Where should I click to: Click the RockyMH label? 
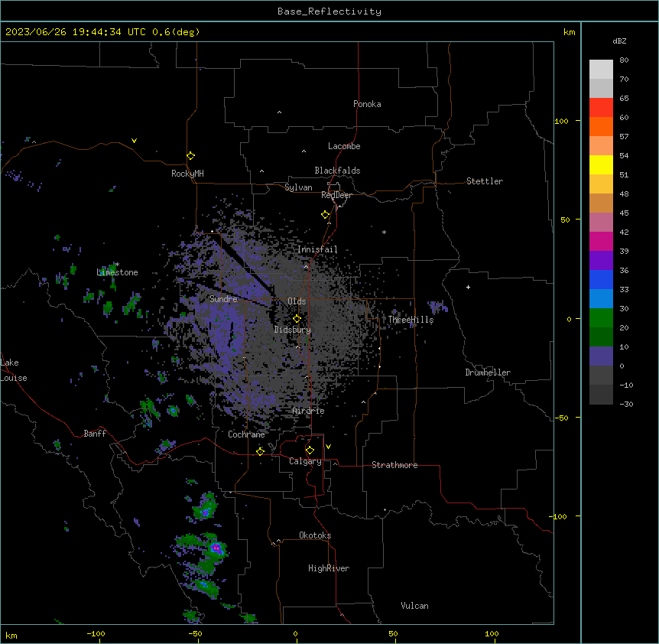coord(187,174)
